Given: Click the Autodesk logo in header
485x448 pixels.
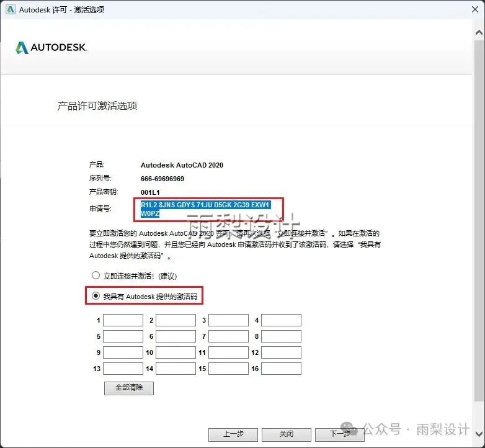Looking at the screenshot, I should 51,47.
